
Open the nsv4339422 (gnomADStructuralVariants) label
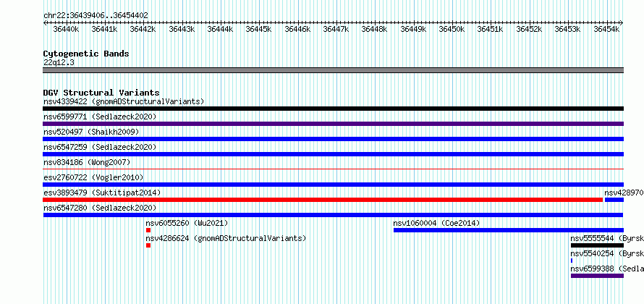[x=124, y=101]
